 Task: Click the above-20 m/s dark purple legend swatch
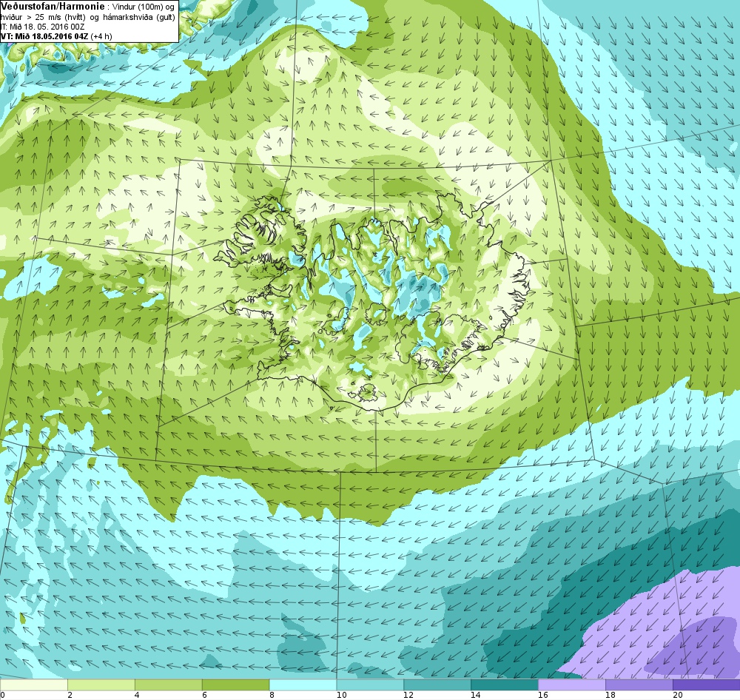[x=707, y=684]
